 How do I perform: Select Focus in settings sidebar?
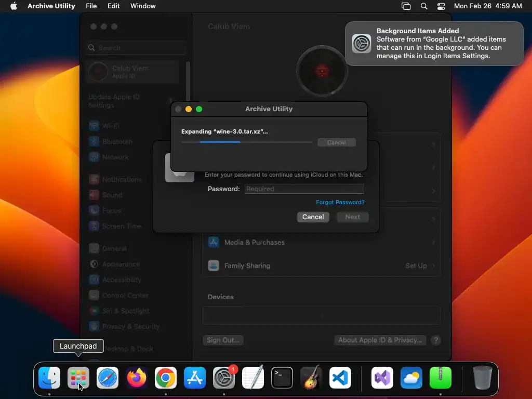[x=112, y=211]
